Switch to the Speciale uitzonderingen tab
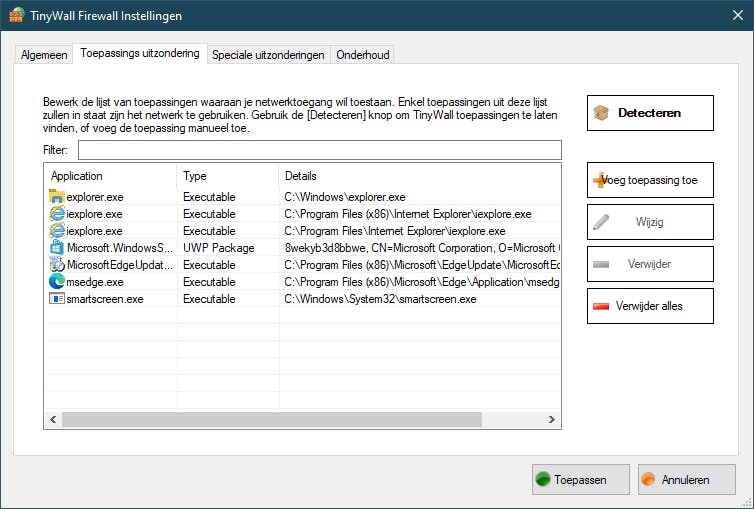Image resolution: width=754 pixels, height=509 pixels. point(268,55)
